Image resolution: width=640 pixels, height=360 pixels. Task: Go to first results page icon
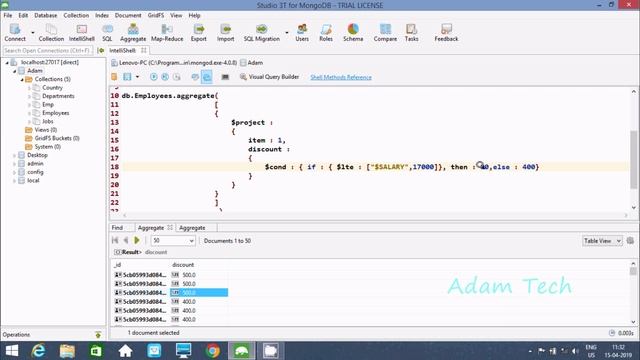click(115, 240)
